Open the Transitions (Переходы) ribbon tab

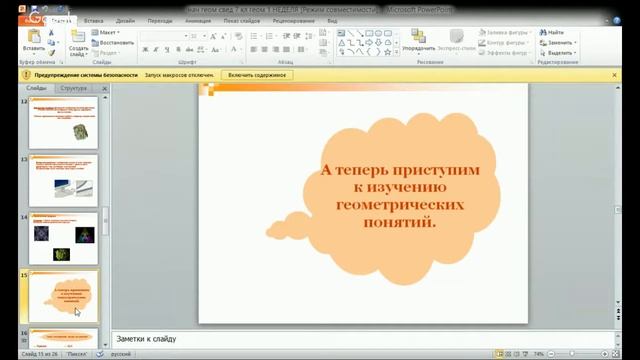160,20
